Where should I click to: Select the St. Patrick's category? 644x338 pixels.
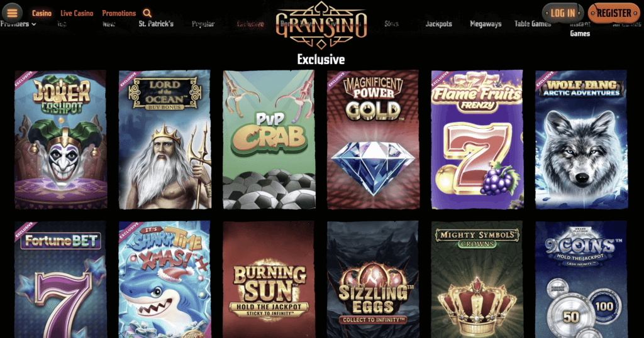click(x=156, y=24)
